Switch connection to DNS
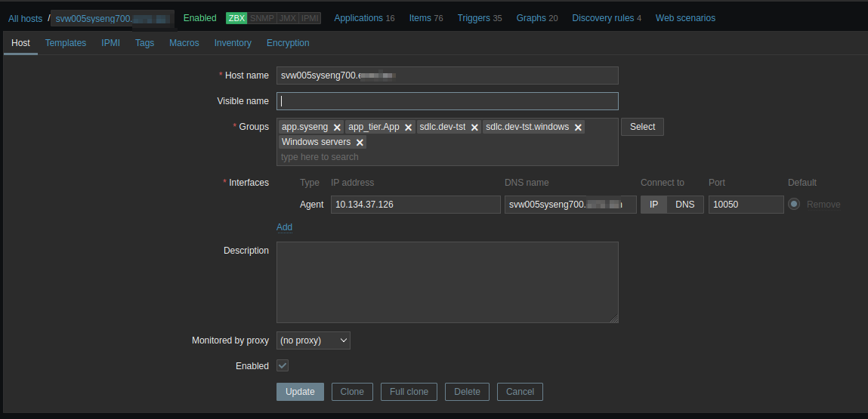The height and width of the screenshot is (419, 868). coord(684,205)
